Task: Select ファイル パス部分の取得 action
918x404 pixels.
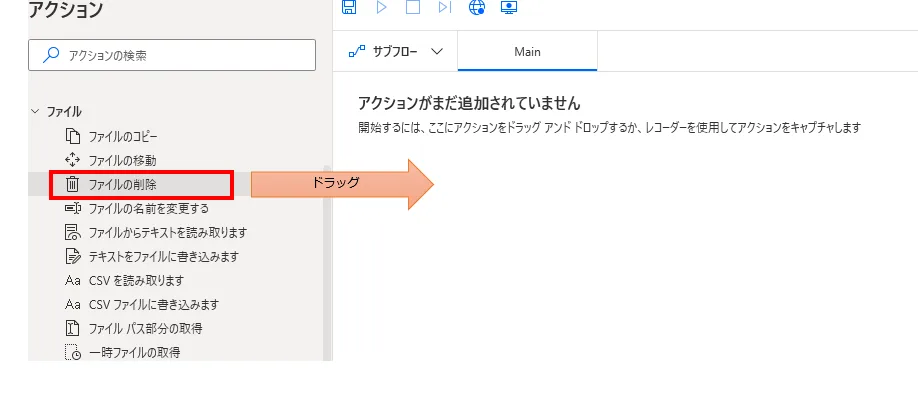Action: (145, 328)
